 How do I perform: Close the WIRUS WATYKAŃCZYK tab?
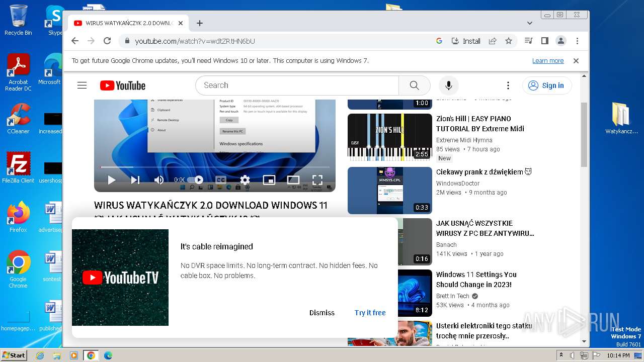[181, 23]
